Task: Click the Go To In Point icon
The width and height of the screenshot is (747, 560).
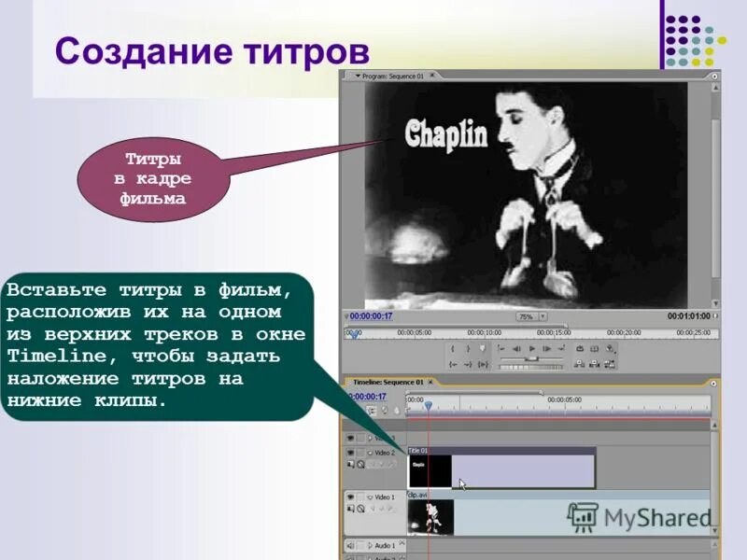Action: point(501,347)
